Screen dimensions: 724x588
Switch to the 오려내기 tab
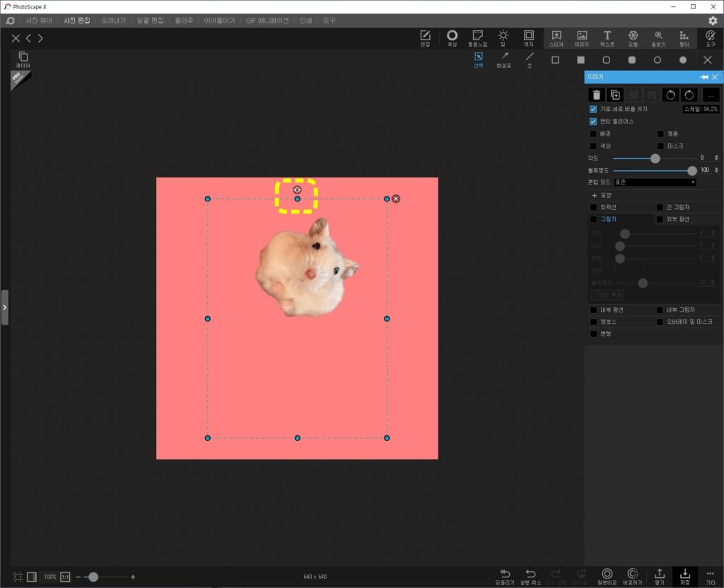point(113,20)
